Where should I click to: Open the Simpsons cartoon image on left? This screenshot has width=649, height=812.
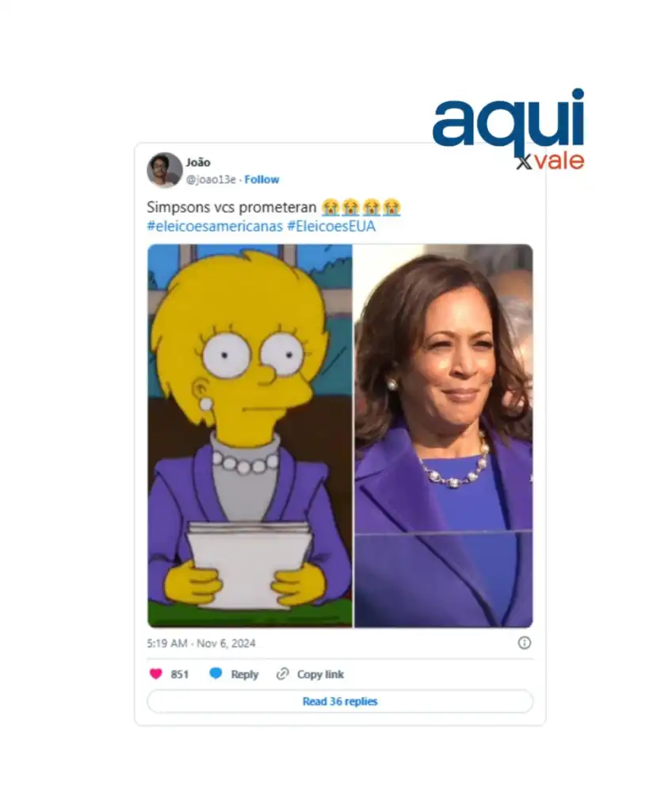point(250,435)
